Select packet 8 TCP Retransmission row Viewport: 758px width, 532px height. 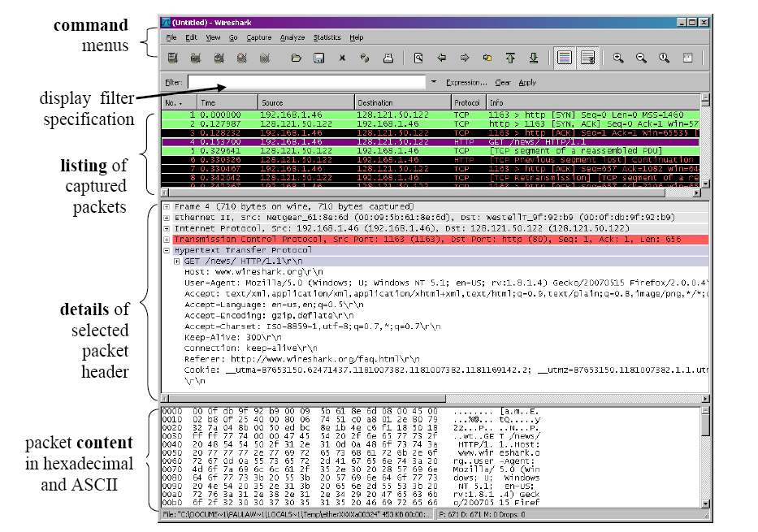431,178
